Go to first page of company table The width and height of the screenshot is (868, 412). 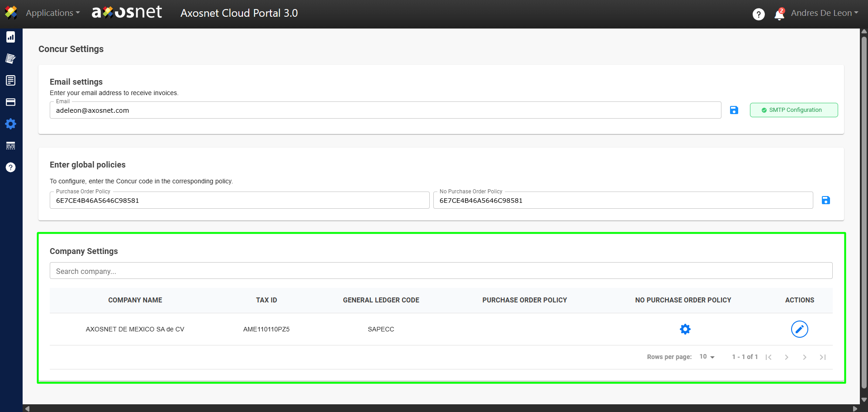coord(768,357)
